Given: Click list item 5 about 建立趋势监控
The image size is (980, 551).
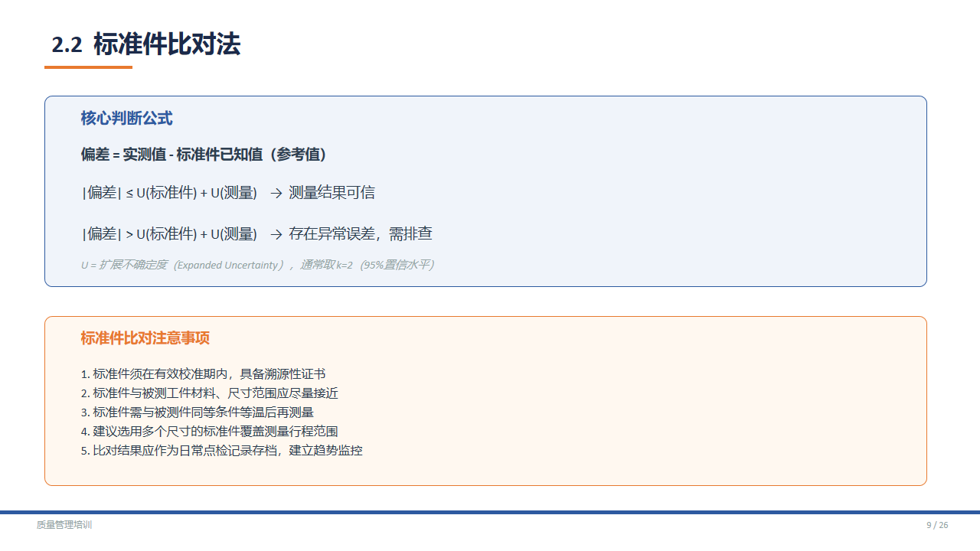Looking at the screenshot, I should [221, 451].
